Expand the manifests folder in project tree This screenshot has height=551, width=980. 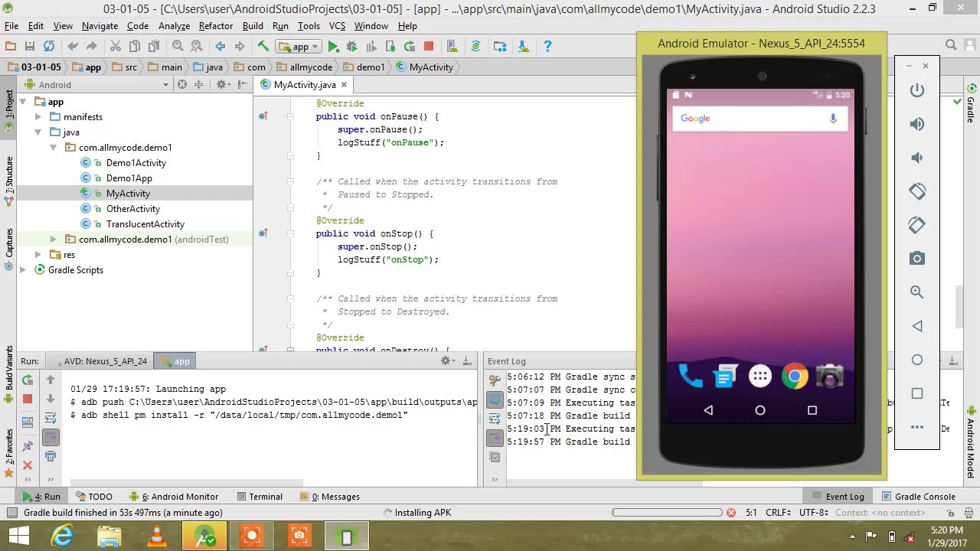(38, 117)
